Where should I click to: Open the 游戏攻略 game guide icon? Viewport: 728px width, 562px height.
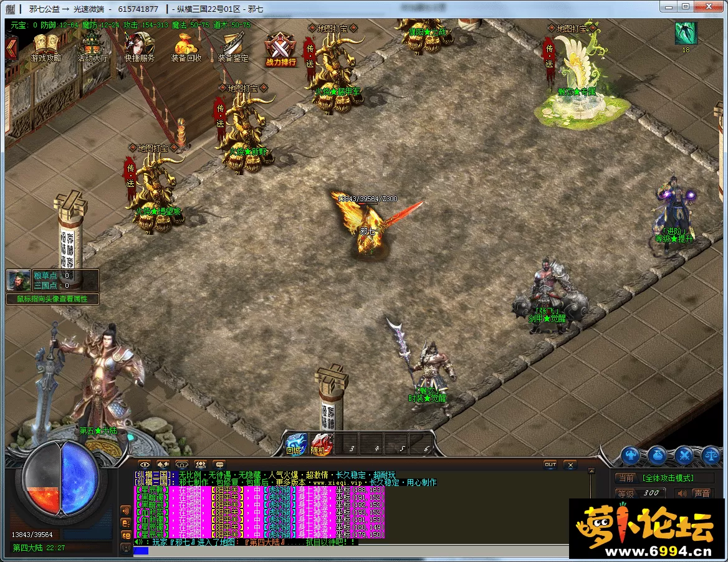pyautogui.click(x=45, y=48)
